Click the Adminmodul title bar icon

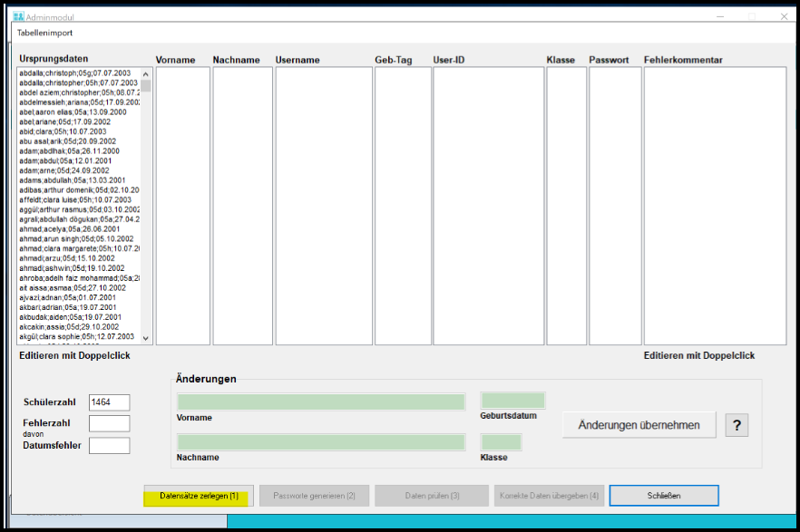tap(18, 15)
